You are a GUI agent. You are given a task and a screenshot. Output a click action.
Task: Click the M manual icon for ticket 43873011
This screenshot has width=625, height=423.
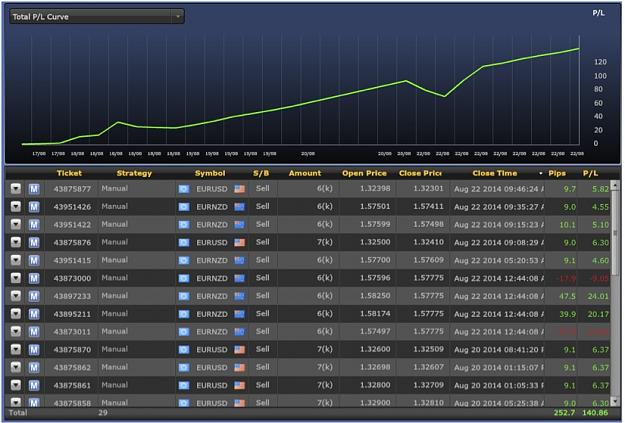coord(34,331)
